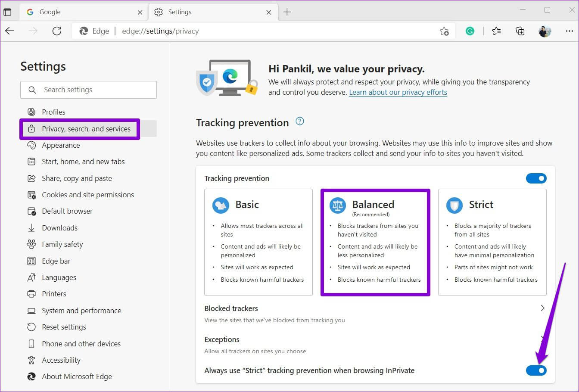Click the Downloads arrow icon in sidebar
The width and height of the screenshot is (579, 392).
31,228
